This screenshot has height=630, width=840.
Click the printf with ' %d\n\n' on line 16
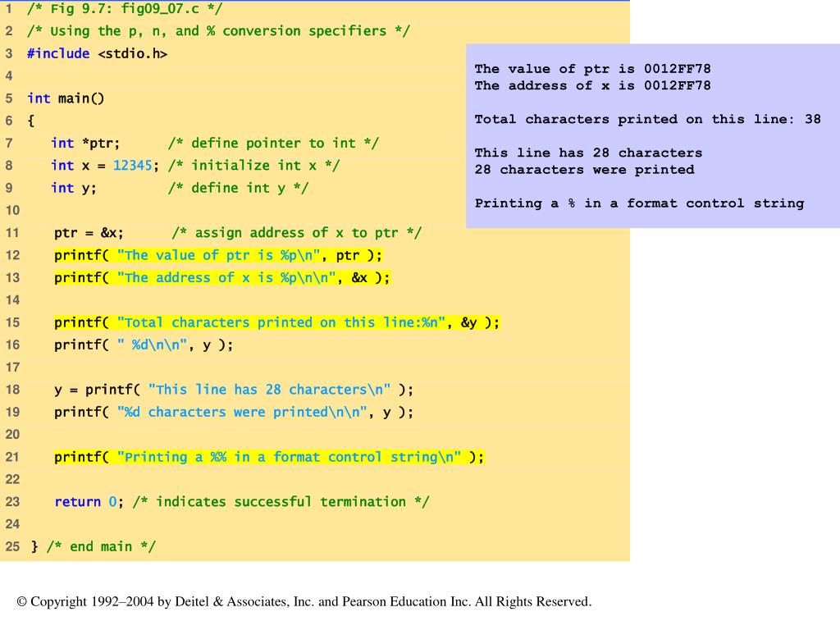pos(144,345)
